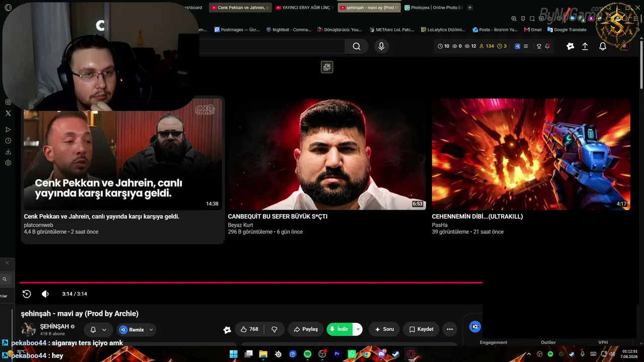Open the Nightbot bookmark
The height and width of the screenshot is (362, 644).
point(289,30)
